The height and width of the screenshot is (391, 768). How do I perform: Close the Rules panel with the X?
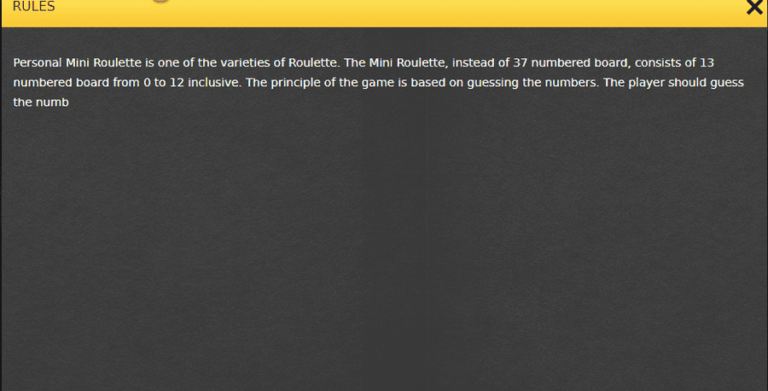pos(754,7)
